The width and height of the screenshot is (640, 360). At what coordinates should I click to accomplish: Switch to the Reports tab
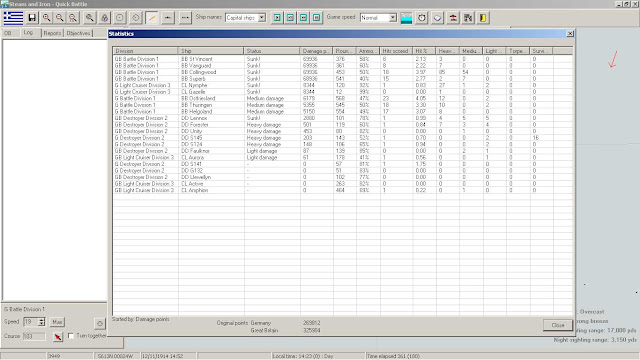point(52,33)
